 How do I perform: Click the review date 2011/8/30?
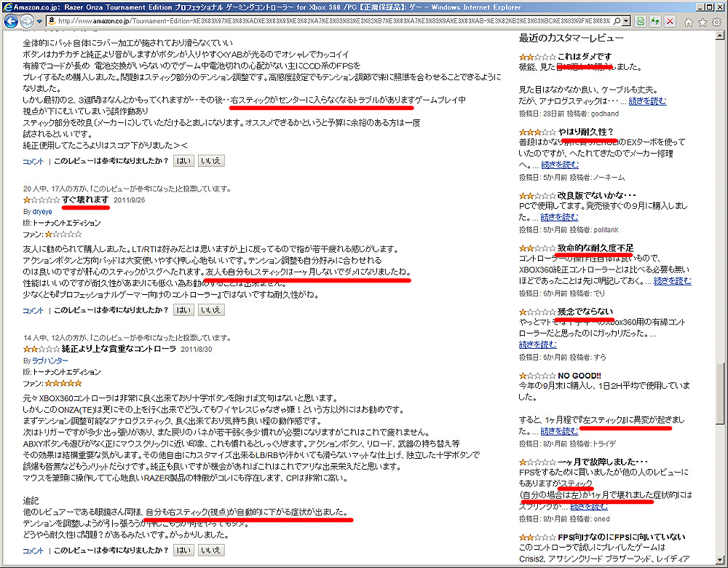[x=197, y=350]
